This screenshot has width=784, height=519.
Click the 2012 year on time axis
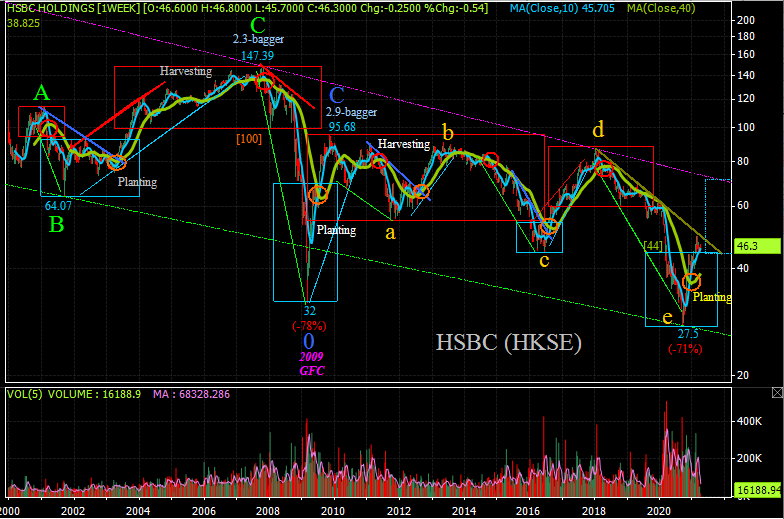(399, 510)
